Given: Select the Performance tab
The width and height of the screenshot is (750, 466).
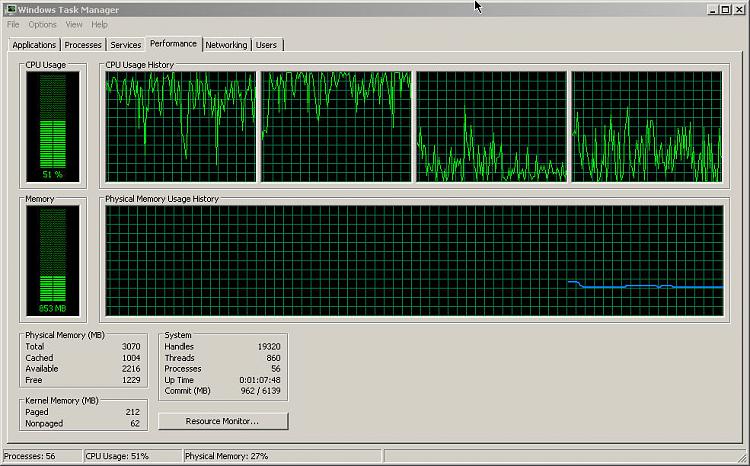Looking at the screenshot, I should pos(173,44).
